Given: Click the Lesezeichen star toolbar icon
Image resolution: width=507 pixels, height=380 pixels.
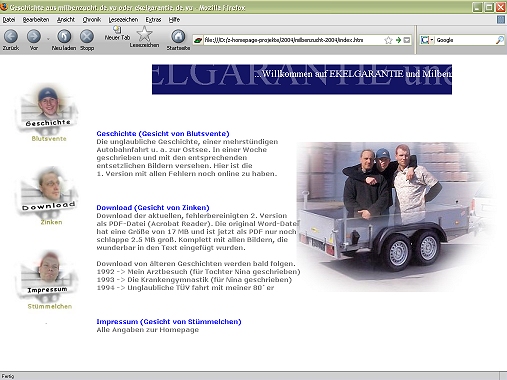Looking at the screenshot, I should [144, 34].
